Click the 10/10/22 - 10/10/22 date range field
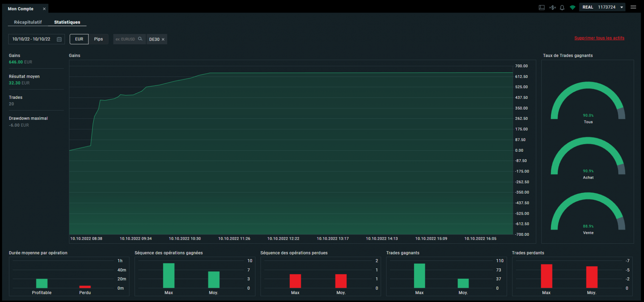This screenshot has height=302, width=644. [36, 39]
